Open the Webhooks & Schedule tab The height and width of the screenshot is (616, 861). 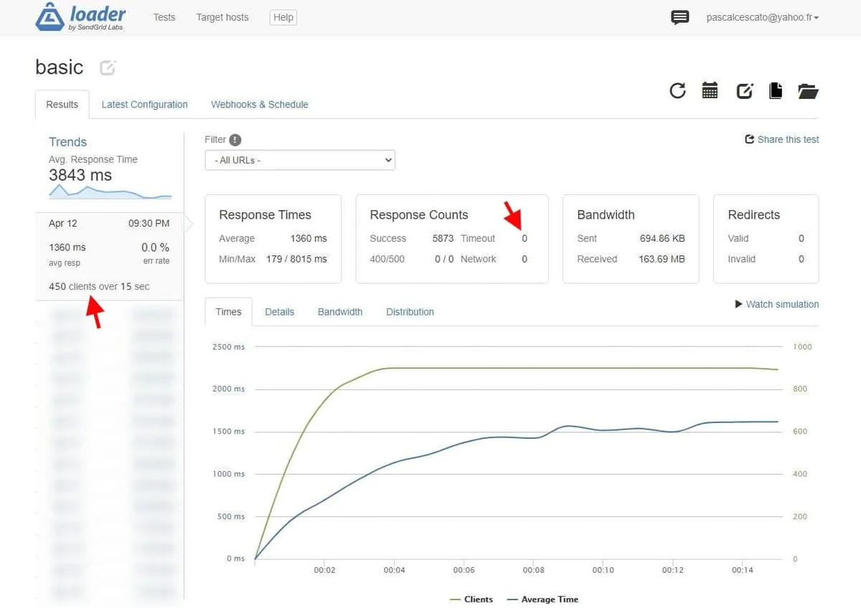tap(259, 105)
